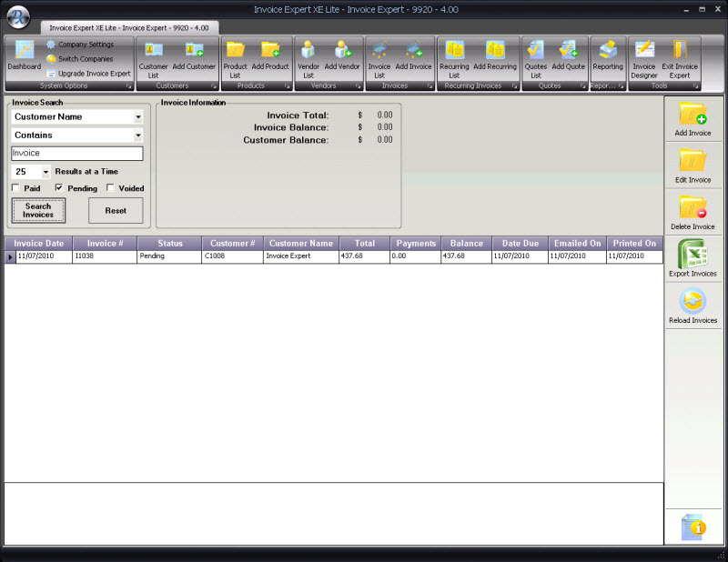Click the Search Invoices button
Image resolution: width=728 pixels, height=562 pixels.
pyautogui.click(x=38, y=211)
